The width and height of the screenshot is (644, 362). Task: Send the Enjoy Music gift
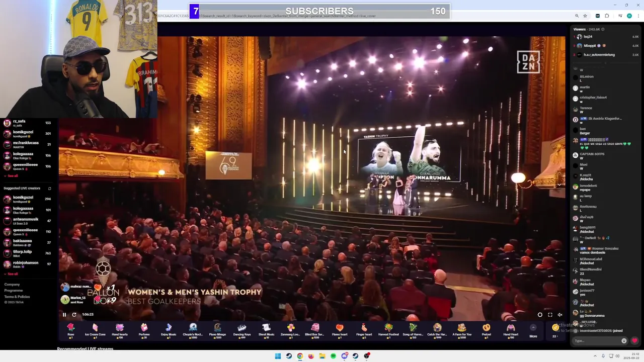point(169,330)
